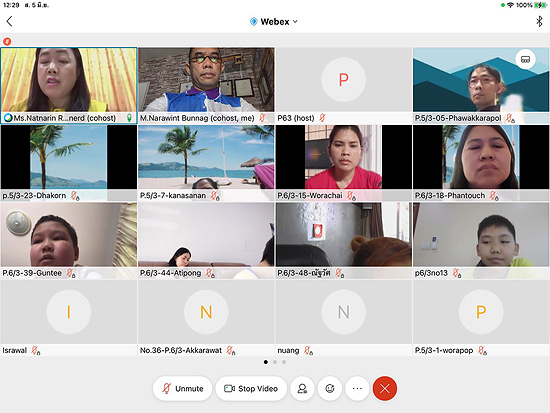Viewport: 550px width, 413px height.
Task: Toggle the Unmute microphone button
Action: (x=183, y=388)
